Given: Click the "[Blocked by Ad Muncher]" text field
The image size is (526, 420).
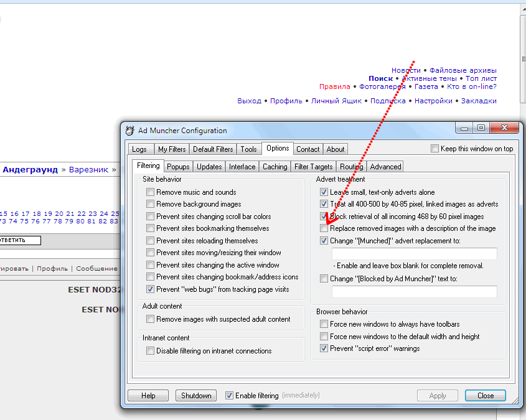Looking at the screenshot, I should point(415,291).
